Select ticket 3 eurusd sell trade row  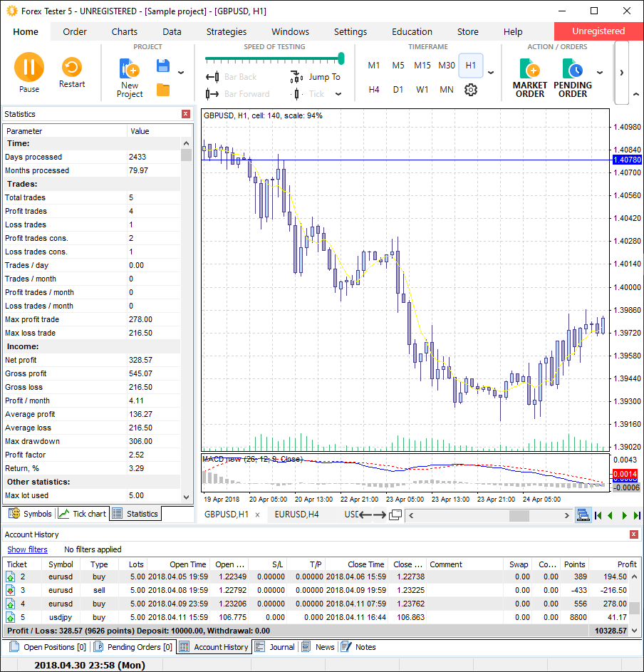coord(316,590)
